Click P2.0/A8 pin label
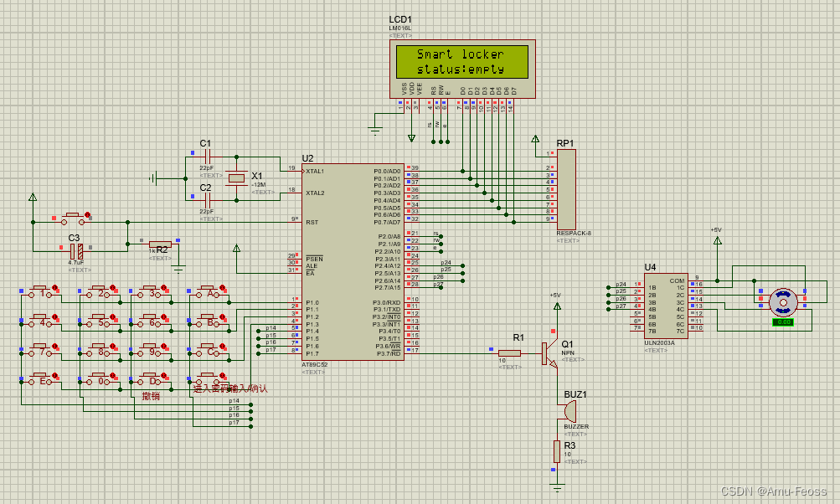Viewport: 840px width, 504px height. 389,237
